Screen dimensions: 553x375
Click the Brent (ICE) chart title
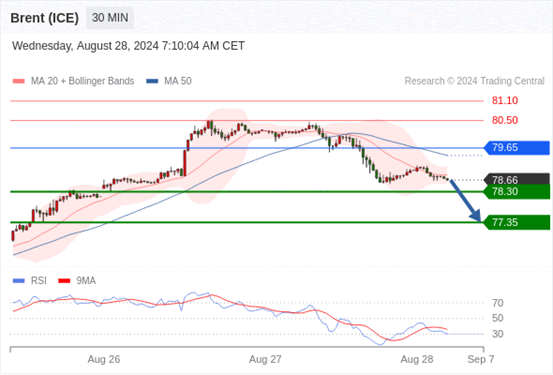(44, 18)
